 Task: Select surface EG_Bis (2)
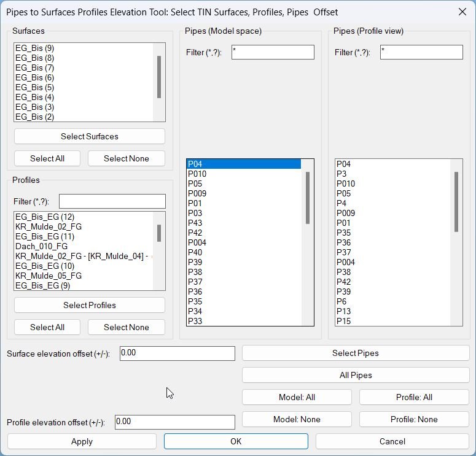click(84, 117)
